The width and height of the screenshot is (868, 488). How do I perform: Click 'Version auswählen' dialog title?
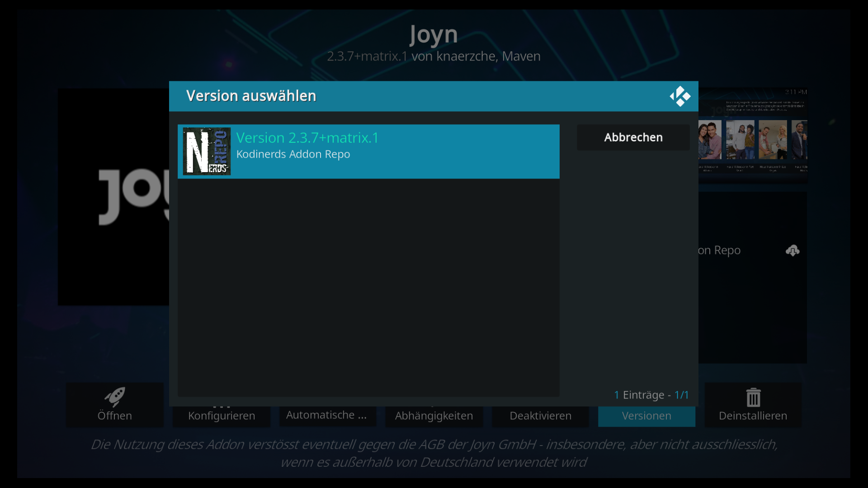pyautogui.click(x=251, y=96)
